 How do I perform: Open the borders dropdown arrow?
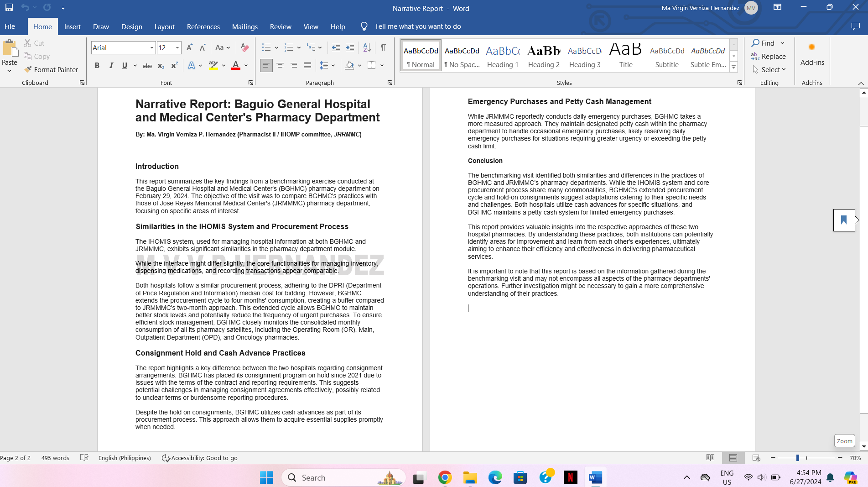(382, 66)
